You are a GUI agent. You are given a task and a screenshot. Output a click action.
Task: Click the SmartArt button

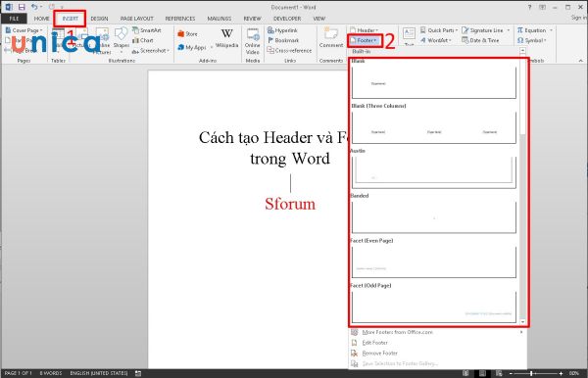pyautogui.click(x=147, y=30)
